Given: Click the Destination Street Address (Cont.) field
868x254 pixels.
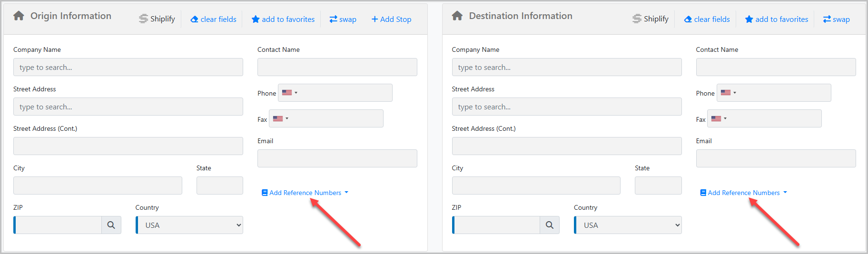Looking at the screenshot, I should coord(567,146).
